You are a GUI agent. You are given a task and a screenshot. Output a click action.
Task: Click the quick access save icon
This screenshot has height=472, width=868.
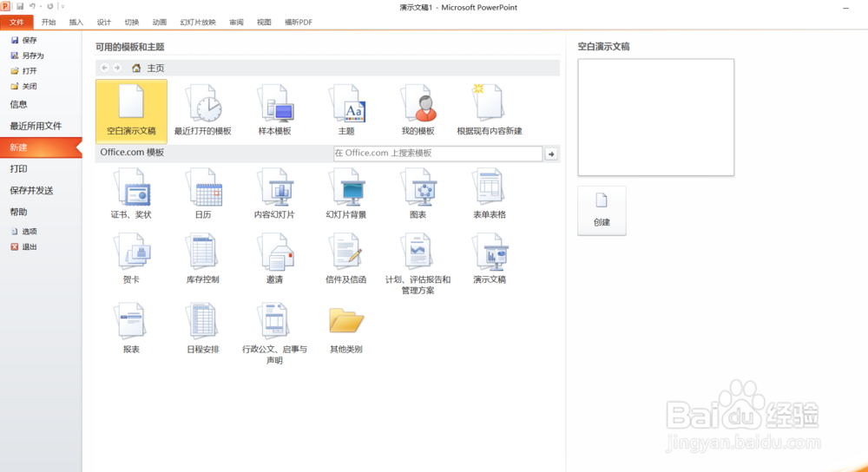pyautogui.click(x=20, y=6)
